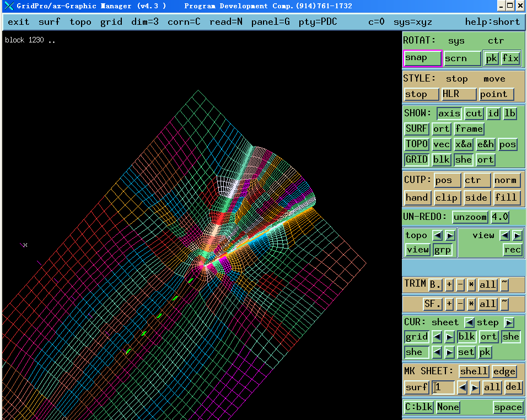
Task: Cycle the dim=3 setting in menu bar
Action: click(x=145, y=22)
